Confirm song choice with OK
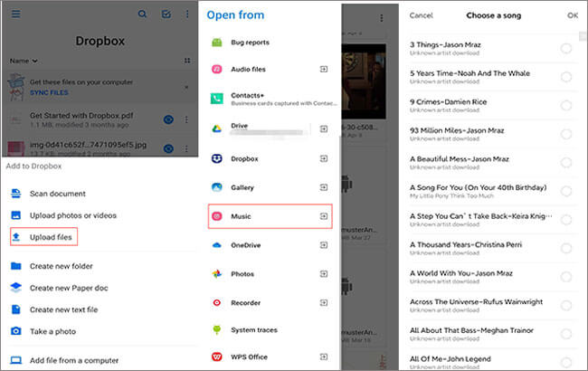This screenshot has height=371, width=588. [x=573, y=15]
